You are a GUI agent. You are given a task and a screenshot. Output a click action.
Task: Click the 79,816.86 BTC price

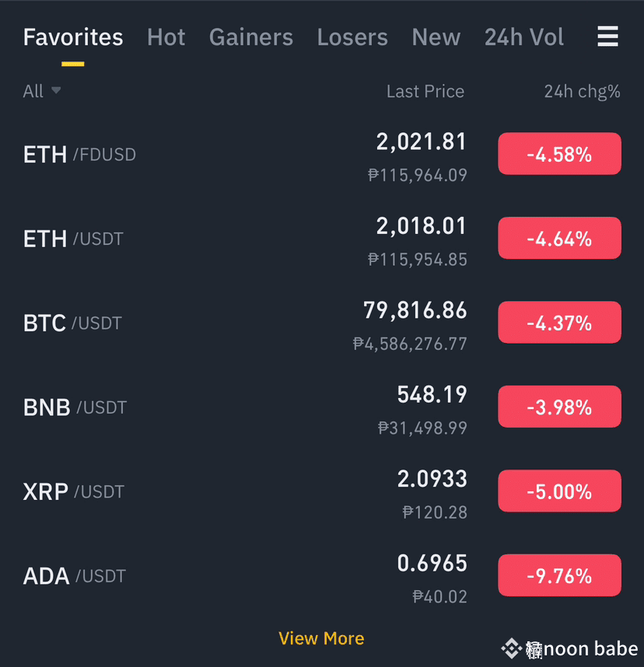point(415,310)
